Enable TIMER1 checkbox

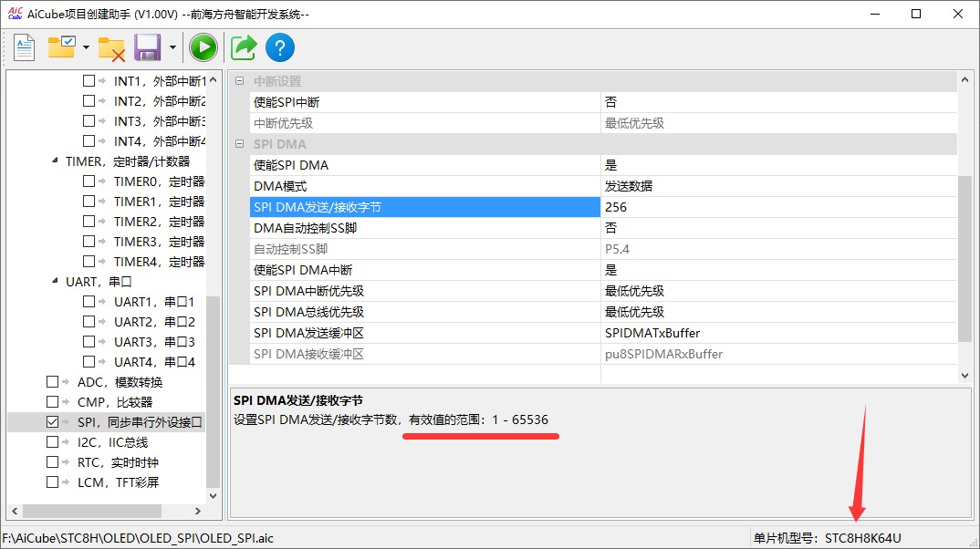tap(89, 202)
